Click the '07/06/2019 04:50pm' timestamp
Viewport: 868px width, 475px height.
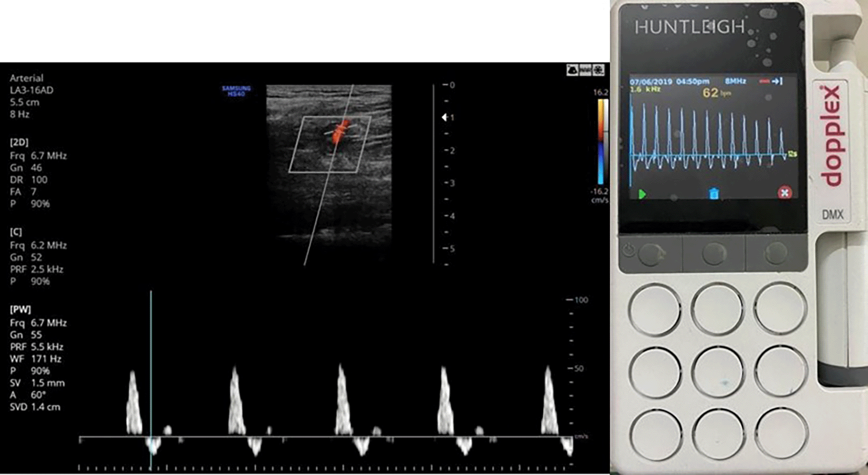pos(669,82)
